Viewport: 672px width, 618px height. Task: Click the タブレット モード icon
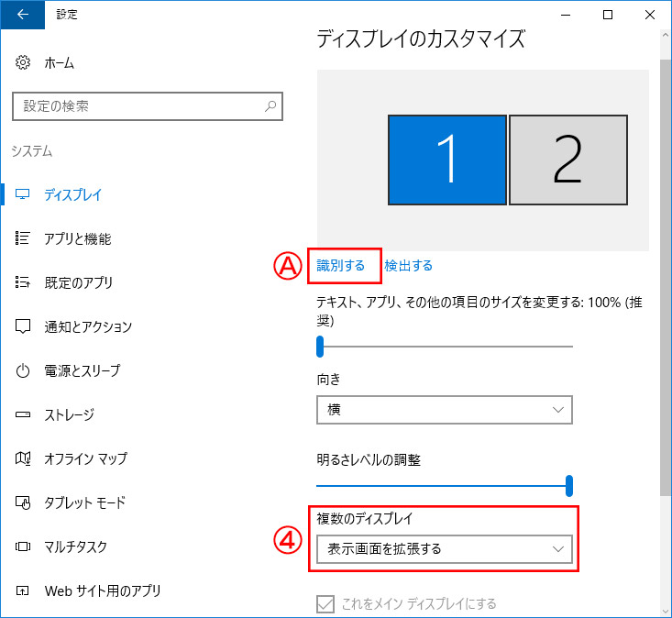tap(23, 502)
